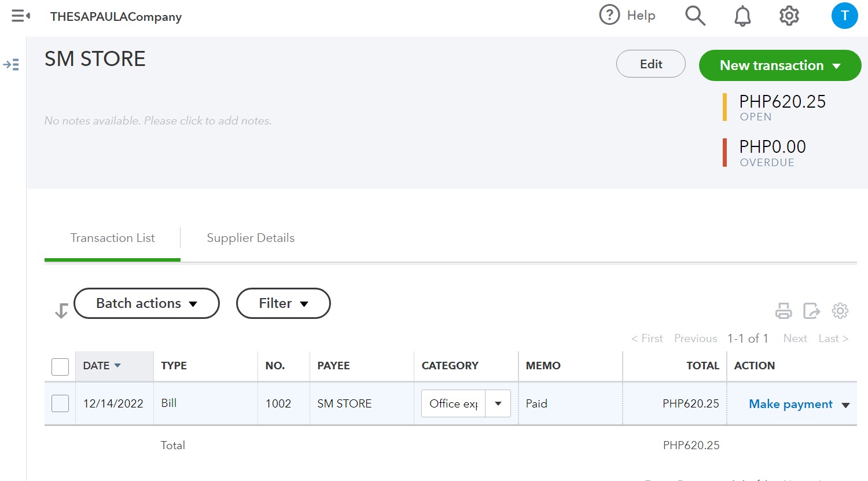The width and height of the screenshot is (868, 481).
Task: Expand the arrow beside Make payment
Action: coord(845,405)
